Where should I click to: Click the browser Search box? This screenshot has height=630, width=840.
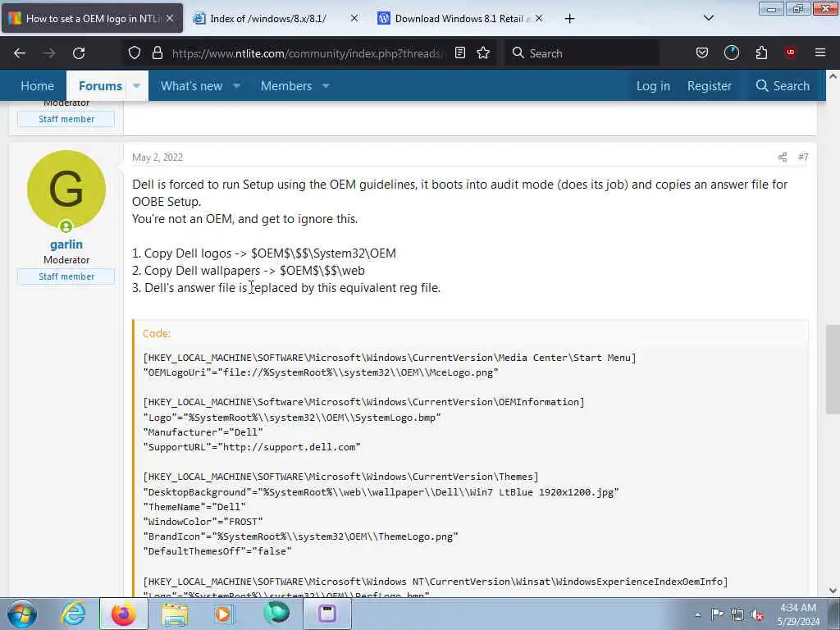click(582, 53)
